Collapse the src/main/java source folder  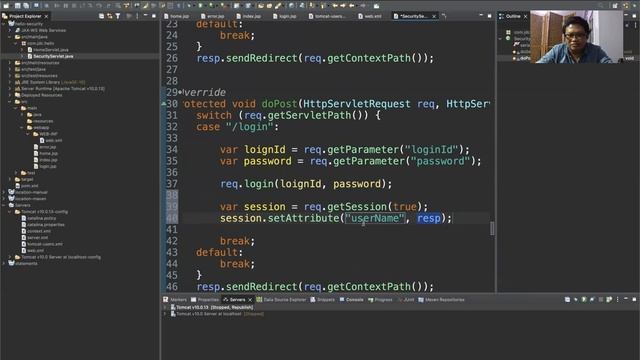10,37
